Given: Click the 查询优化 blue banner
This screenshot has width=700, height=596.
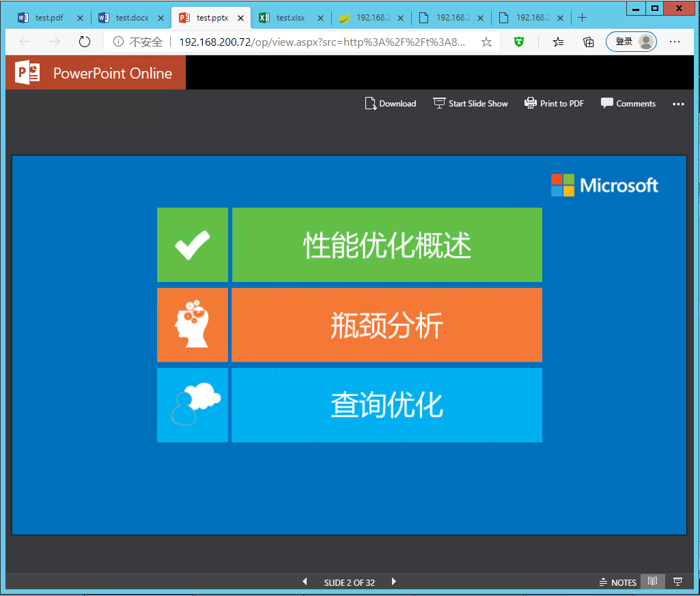Looking at the screenshot, I should coord(387,405).
